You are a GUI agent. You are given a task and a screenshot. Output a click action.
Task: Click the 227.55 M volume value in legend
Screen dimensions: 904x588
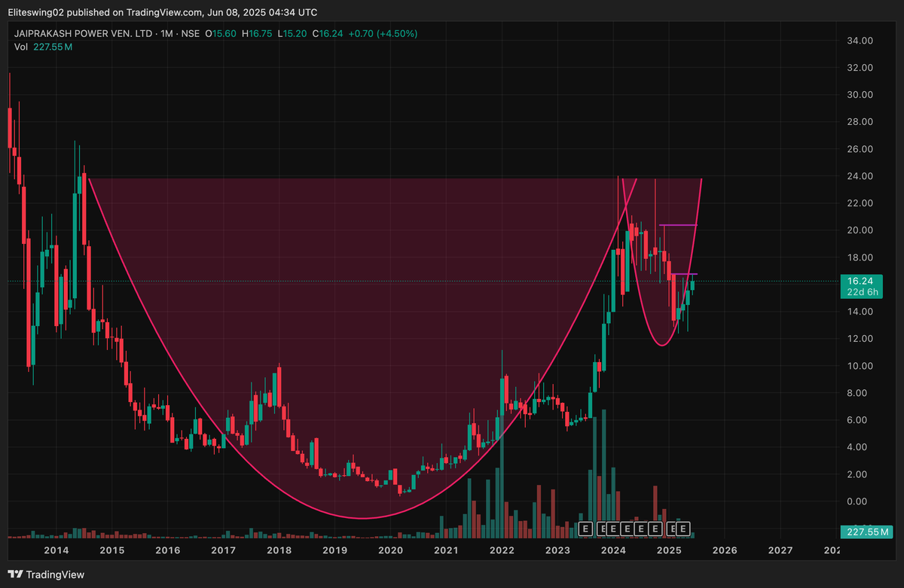pyautogui.click(x=53, y=47)
